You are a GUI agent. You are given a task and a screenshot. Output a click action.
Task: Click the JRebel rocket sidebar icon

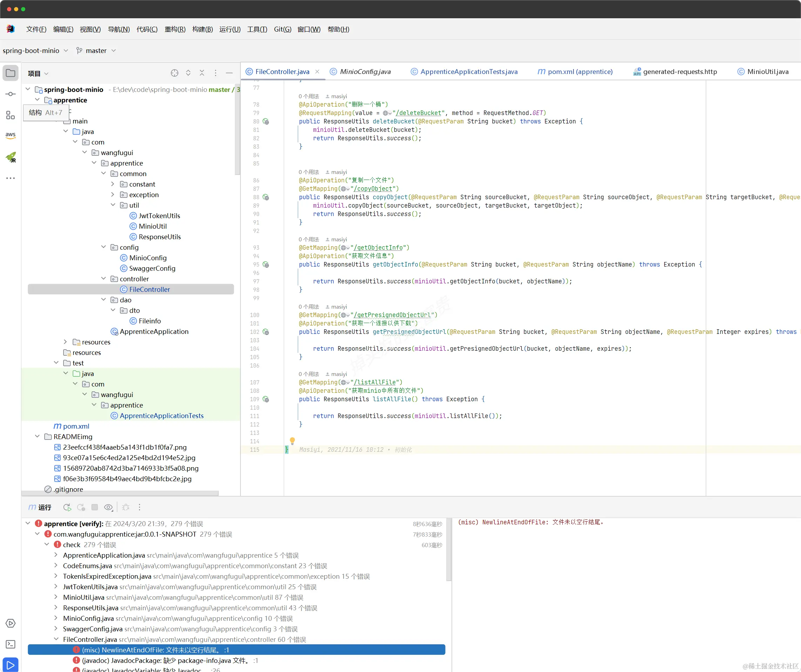click(11, 157)
